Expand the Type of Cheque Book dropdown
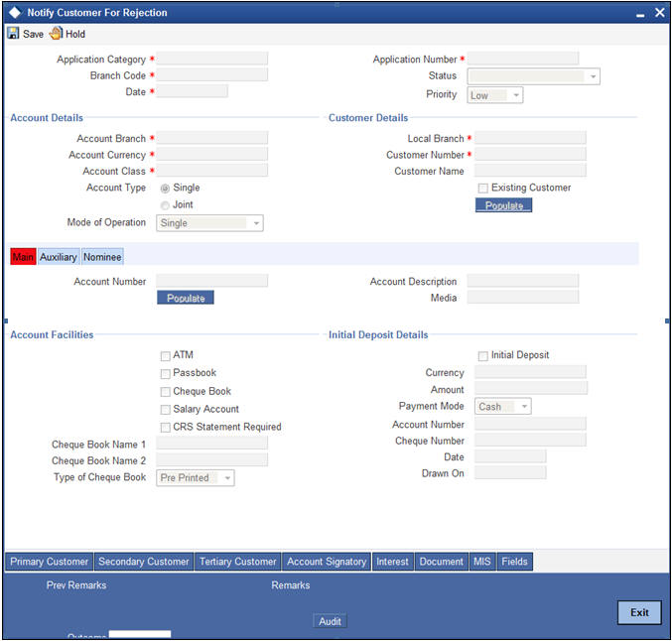The image size is (672, 641). [x=196, y=477]
